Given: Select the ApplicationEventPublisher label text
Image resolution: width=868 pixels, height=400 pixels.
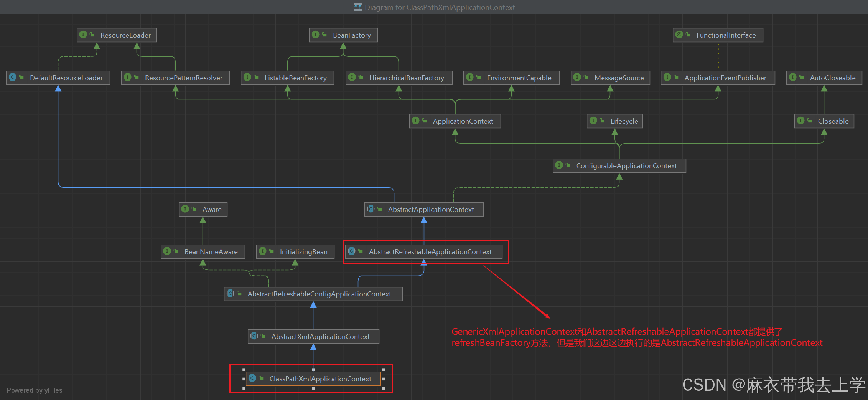Looking at the screenshot, I should [725, 78].
